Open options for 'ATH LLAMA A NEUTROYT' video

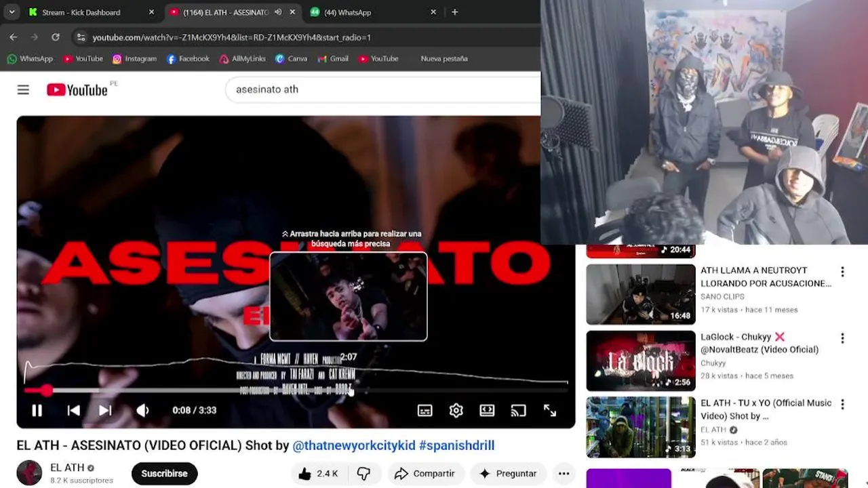pyautogui.click(x=842, y=272)
